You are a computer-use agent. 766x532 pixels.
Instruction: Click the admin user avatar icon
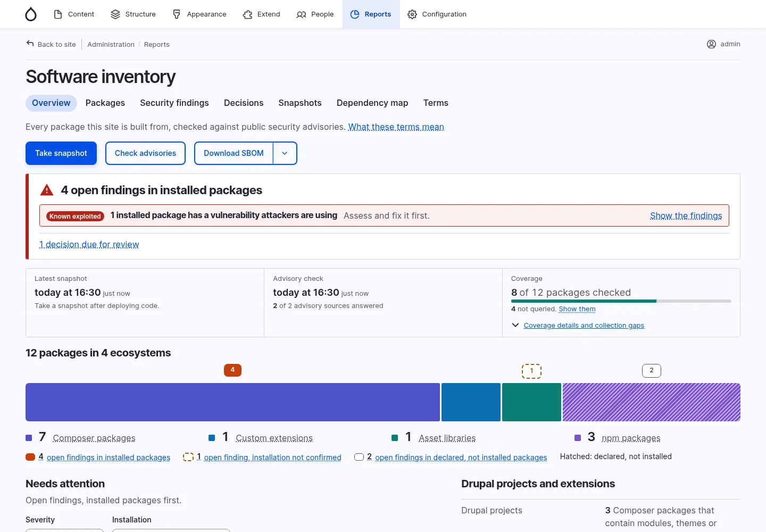point(711,44)
